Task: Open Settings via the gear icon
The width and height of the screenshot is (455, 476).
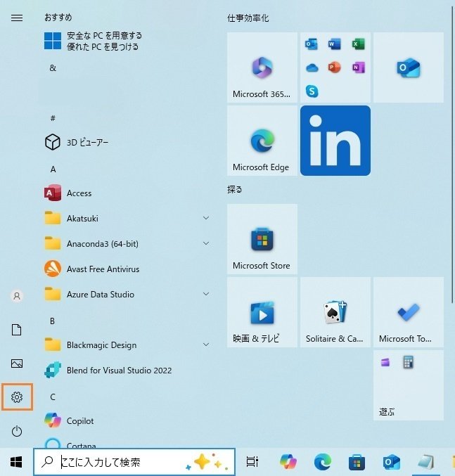Action: coord(17,397)
